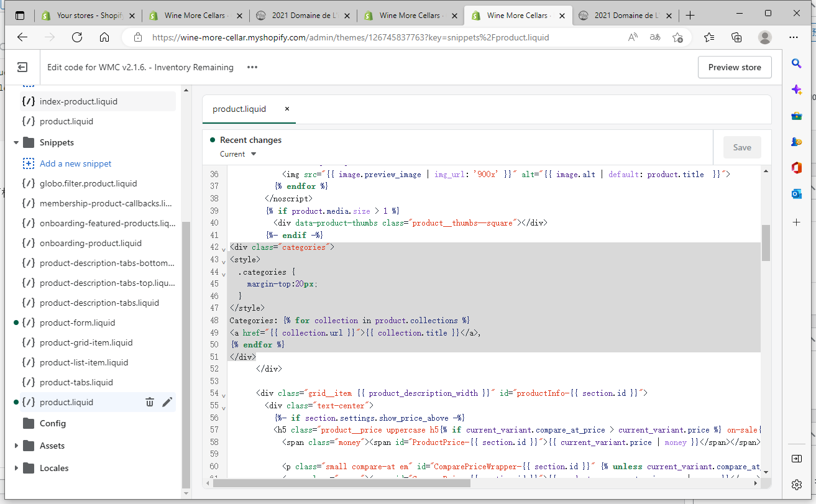This screenshot has height=504, width=816.
Task: Fold code at line 42 gutter arrow
Action: 224,251
